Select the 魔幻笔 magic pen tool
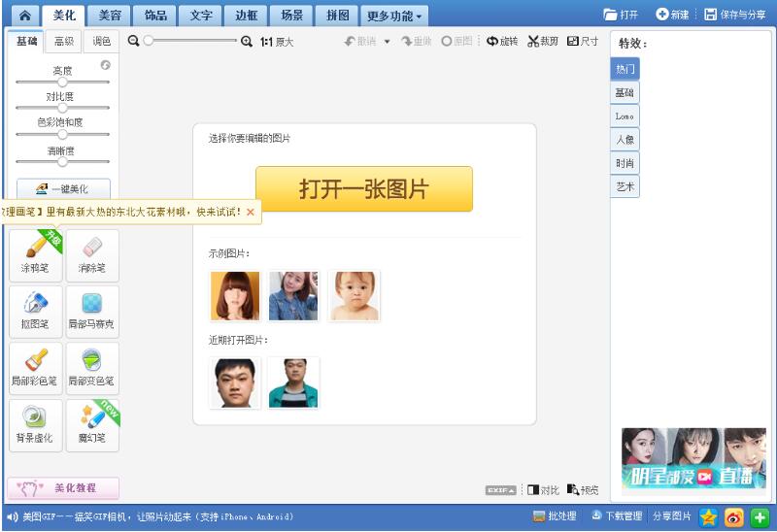This screenshot has width=777, height=532. click(x=92, y=425)
